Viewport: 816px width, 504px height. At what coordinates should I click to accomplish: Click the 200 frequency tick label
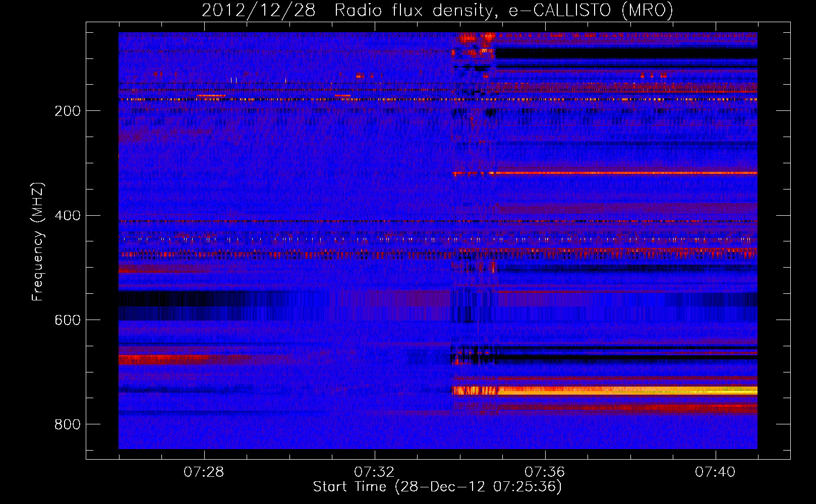[x=68, y=111]
